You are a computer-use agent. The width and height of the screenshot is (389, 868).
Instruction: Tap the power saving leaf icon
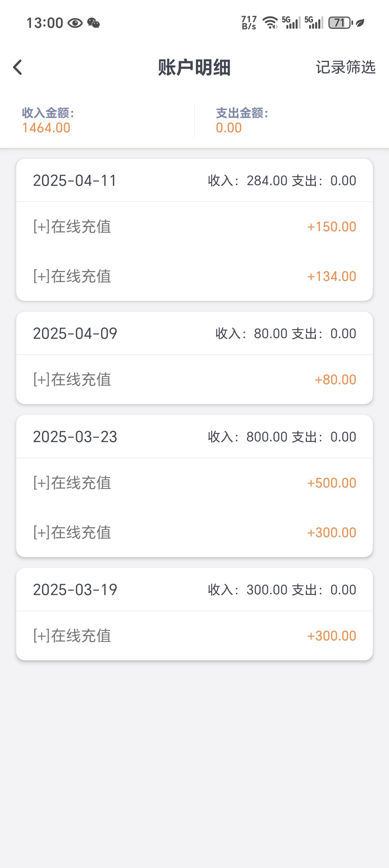pyautogui.click(x=360, y=23)
